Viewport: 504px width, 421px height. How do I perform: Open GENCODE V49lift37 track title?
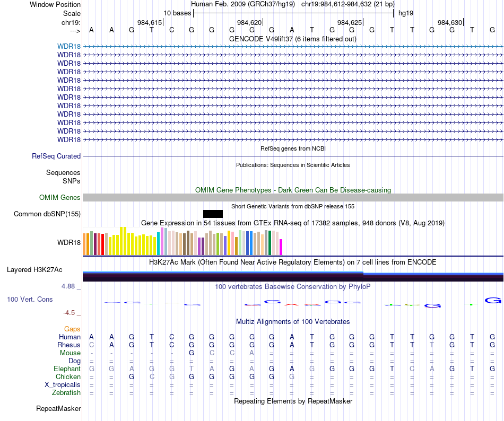pyautogui.click(x=292, y=39)
